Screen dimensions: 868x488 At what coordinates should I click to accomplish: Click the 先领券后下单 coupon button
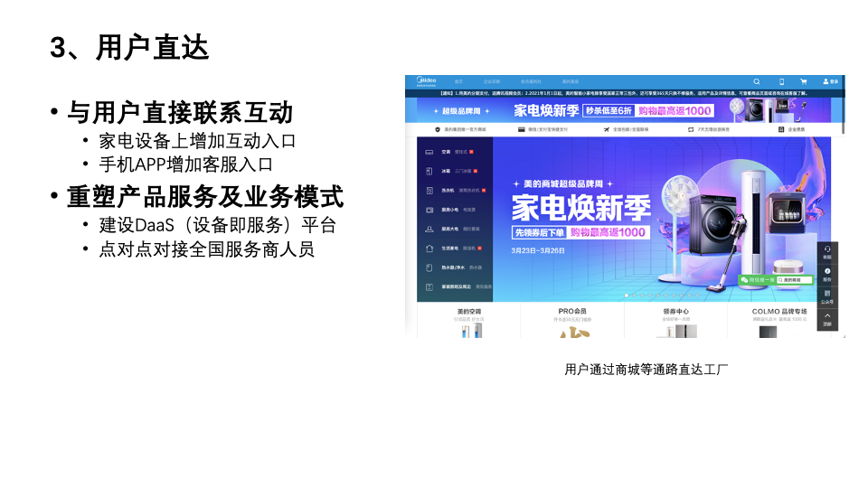540,232
